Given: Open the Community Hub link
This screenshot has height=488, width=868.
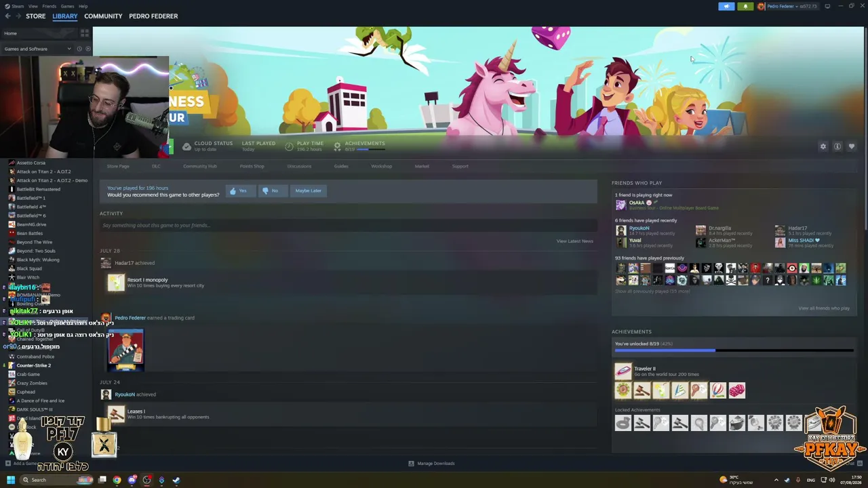Looking at the screenshot, I should [200, 166].
